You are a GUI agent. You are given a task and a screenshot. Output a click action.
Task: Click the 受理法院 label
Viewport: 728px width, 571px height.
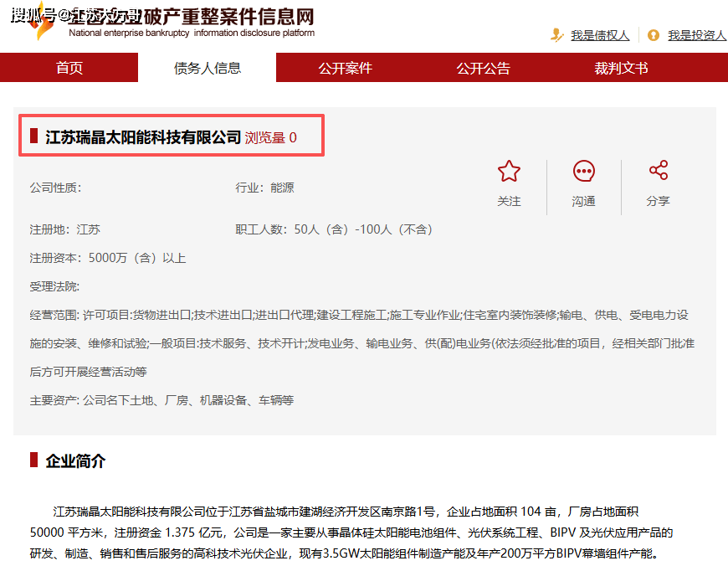[x=54, y=286]
